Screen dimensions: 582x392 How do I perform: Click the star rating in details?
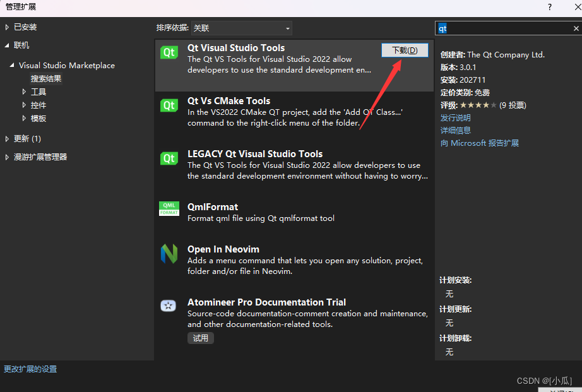(x=478, y=105)
